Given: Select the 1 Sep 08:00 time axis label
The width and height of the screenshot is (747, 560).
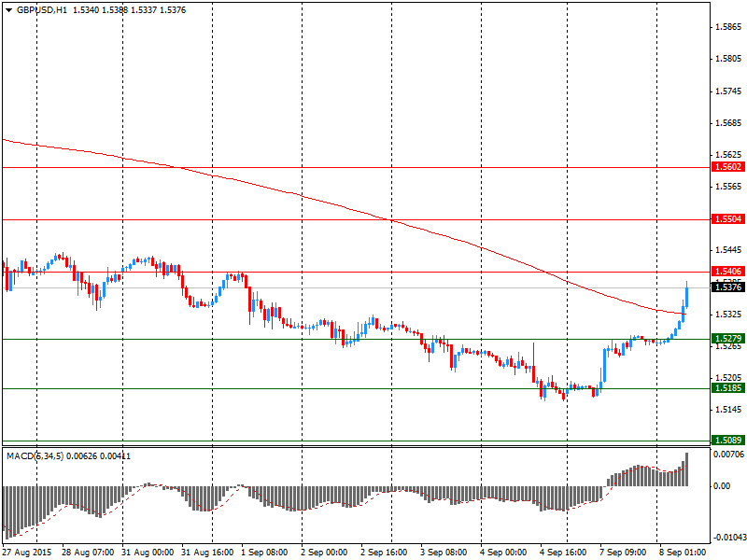Looking at the screenshot, I should coord(264,553).
